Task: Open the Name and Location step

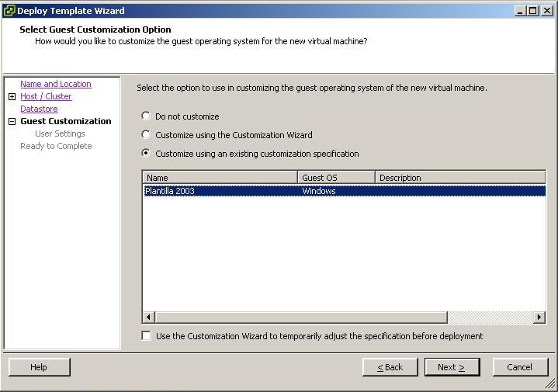Action: pos(55,84)
